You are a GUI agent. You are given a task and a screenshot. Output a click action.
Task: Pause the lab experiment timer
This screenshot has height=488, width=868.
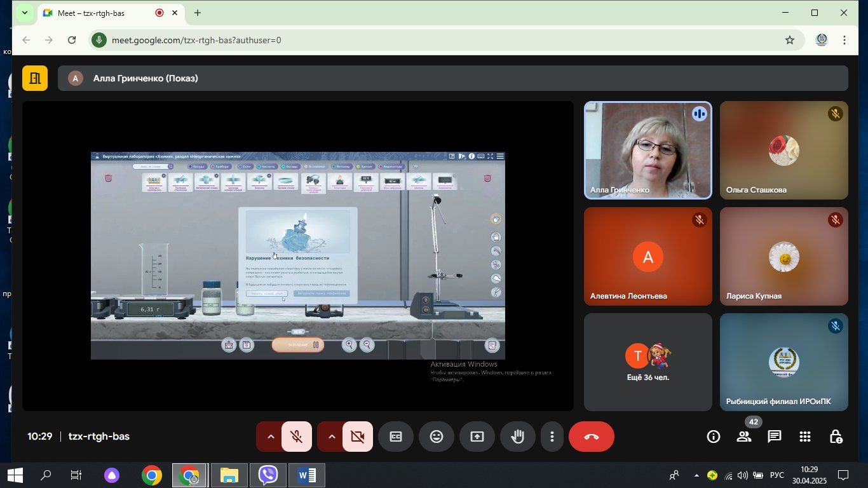(x=316, y=345)
